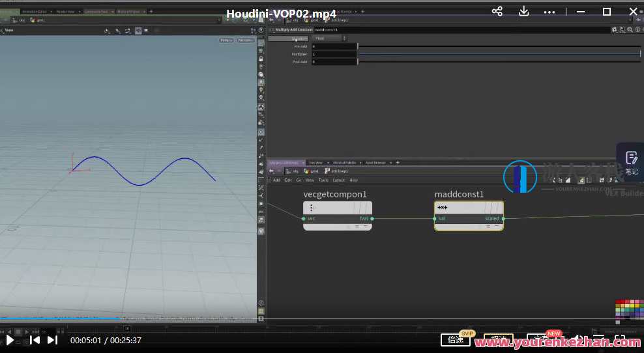
Task: Click the Multiplier value field
Action: [x=334, y=54]
